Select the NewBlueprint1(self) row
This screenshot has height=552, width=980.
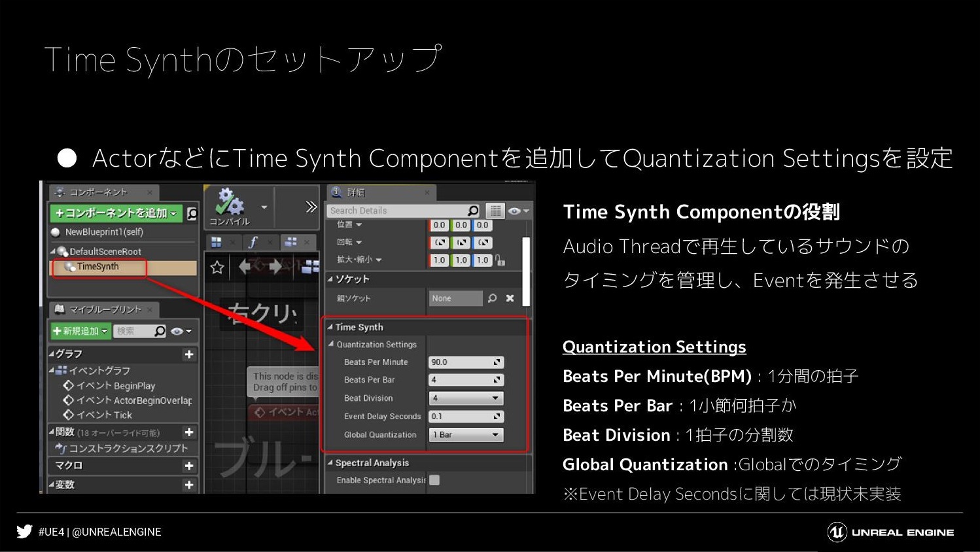[123, 232]
